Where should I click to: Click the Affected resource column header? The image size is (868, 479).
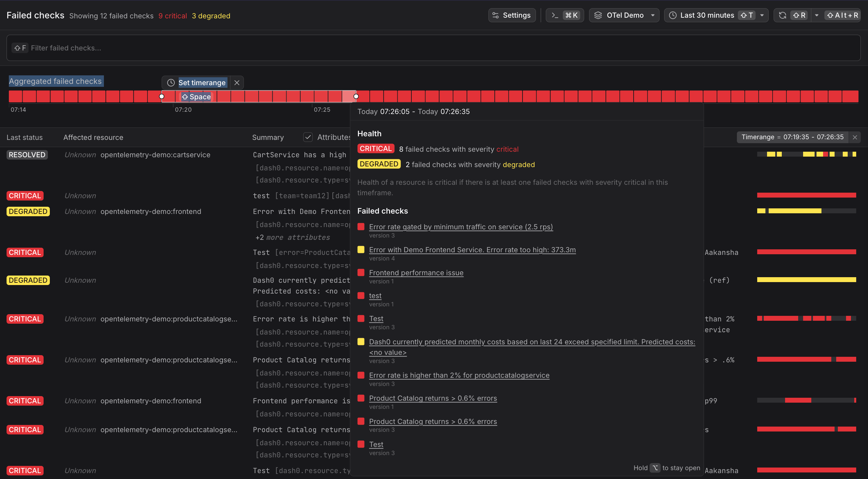93,137
